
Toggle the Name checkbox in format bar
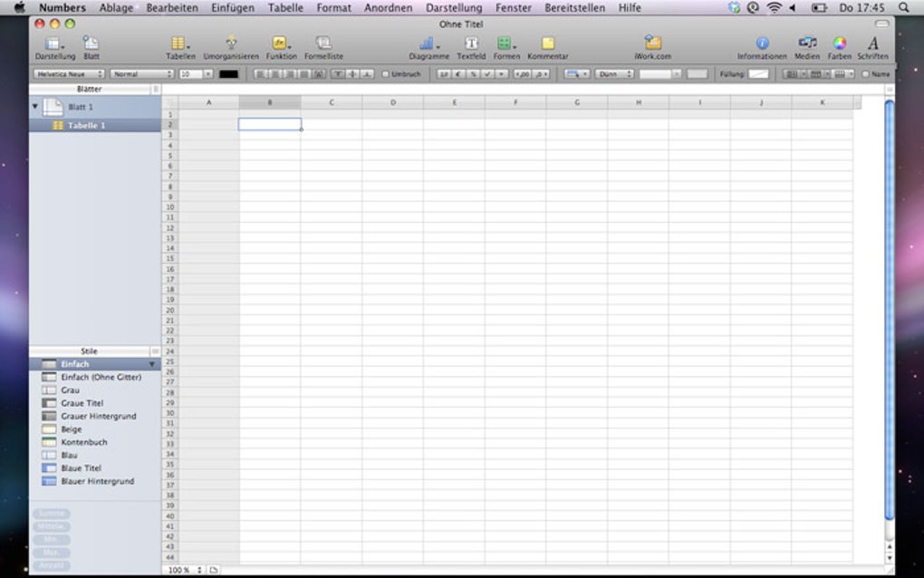pyautogui.click(x=866, y=74)
